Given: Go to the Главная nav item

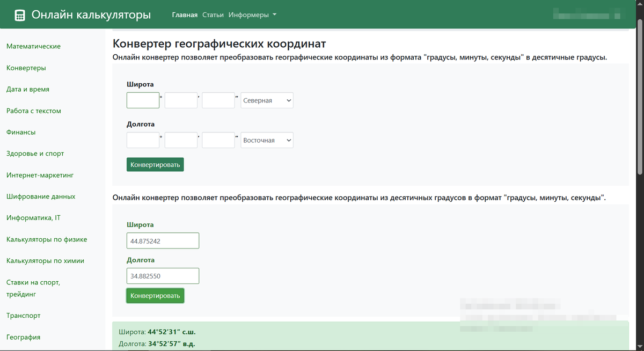Looking at the screenshot, I should (x=185, y=15).
